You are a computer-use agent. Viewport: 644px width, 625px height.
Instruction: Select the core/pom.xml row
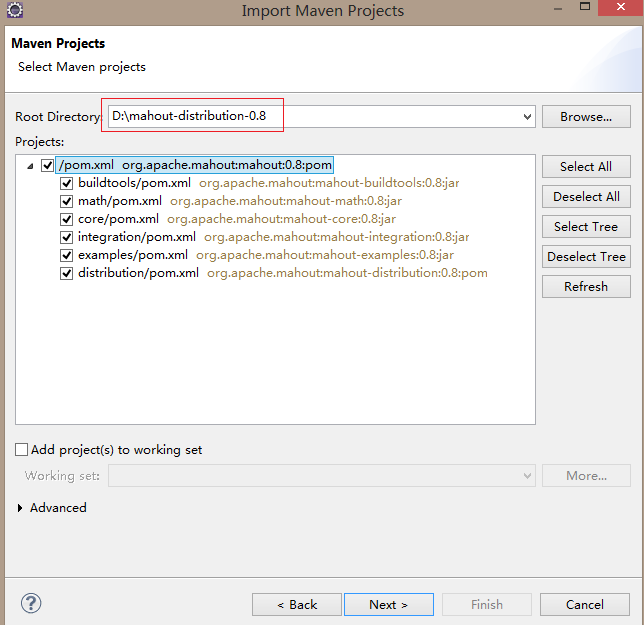click(237, 219)
